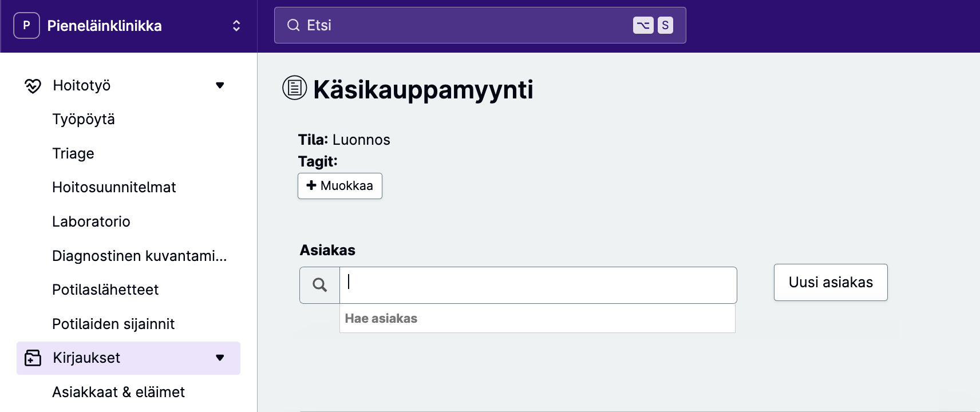The width and height of the screenshot is (980, 412).
Task: Open Potilaslähetteet
Action: [105, 290]
